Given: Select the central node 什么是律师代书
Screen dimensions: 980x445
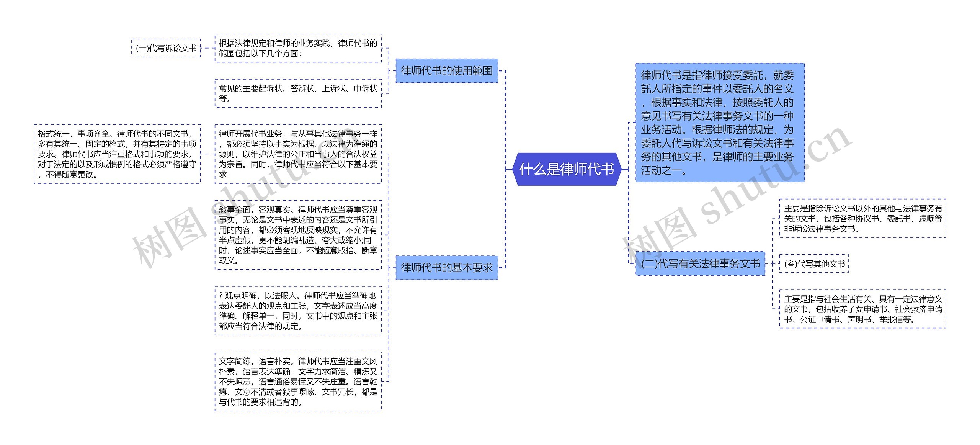Looking at the screenshot, I should coord(566,169).
